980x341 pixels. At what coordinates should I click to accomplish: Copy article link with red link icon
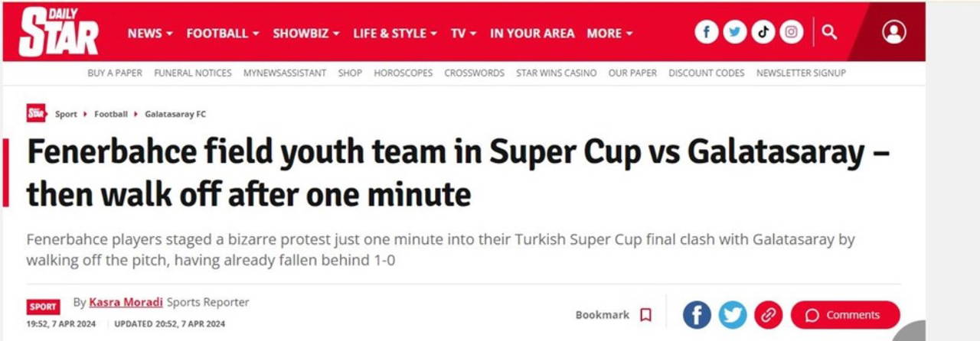(x=768, y=314)
